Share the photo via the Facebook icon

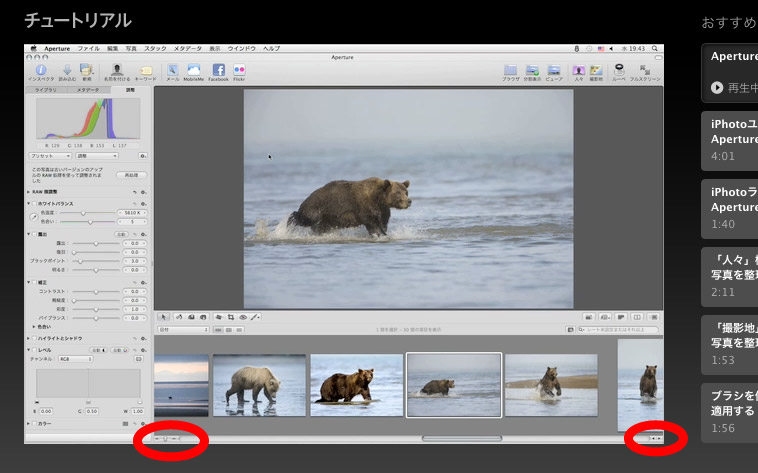coord(218,70)
